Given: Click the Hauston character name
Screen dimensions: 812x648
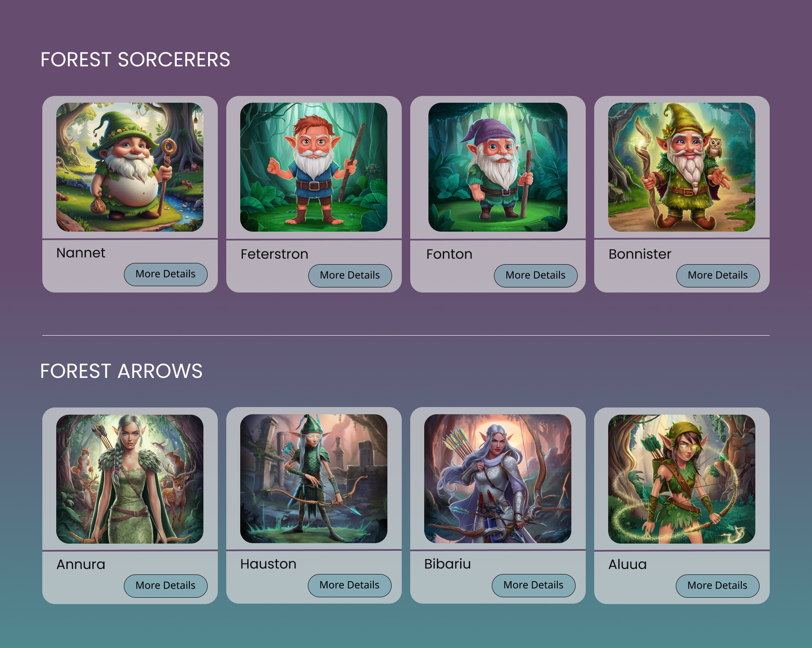Looking at the screenshot, I should [x=269, y=564].
